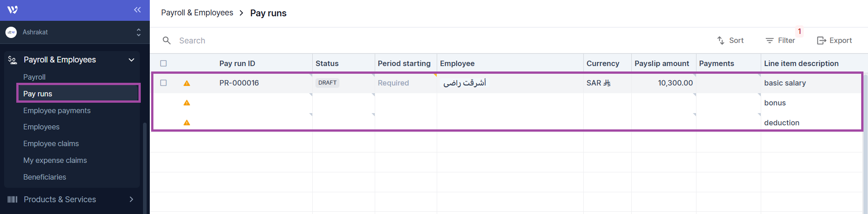Click Payroll & Employees breadcrumb link
The image size is (868, 214).
[197, 13]
